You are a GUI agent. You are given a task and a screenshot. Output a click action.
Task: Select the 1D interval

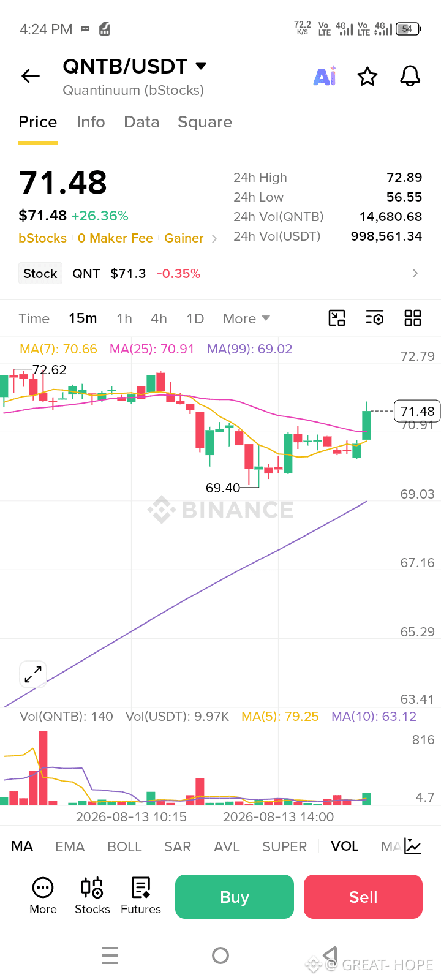195,318
